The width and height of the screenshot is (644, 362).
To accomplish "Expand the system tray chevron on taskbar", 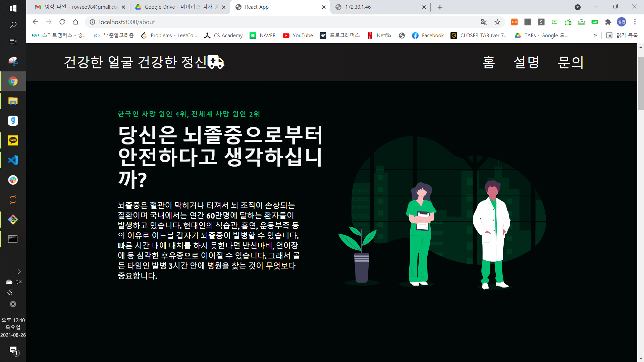I will click(19, 271).
